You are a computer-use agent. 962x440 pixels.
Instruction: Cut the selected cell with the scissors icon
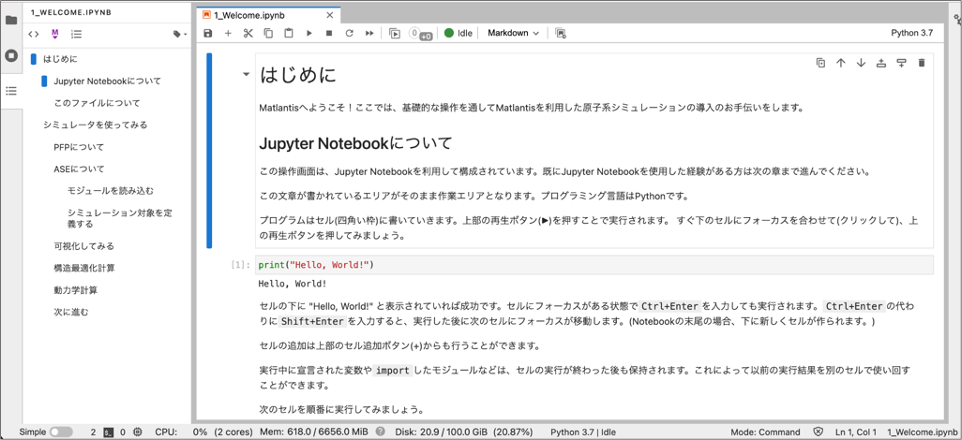point(249,33)
